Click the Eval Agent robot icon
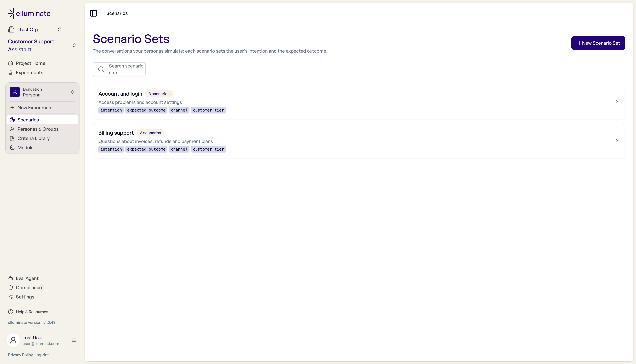The image size is (636, 364). 10,278
